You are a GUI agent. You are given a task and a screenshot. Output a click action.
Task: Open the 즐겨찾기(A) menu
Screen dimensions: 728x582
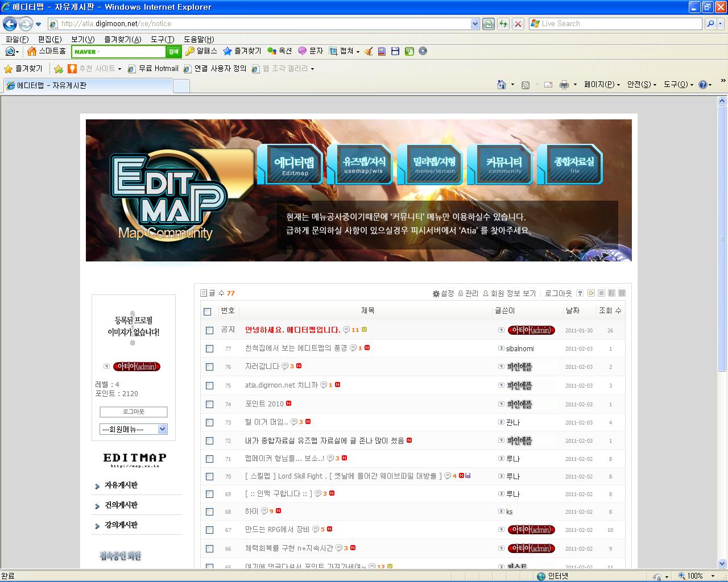pyautogui.click(x=122, y=39)
